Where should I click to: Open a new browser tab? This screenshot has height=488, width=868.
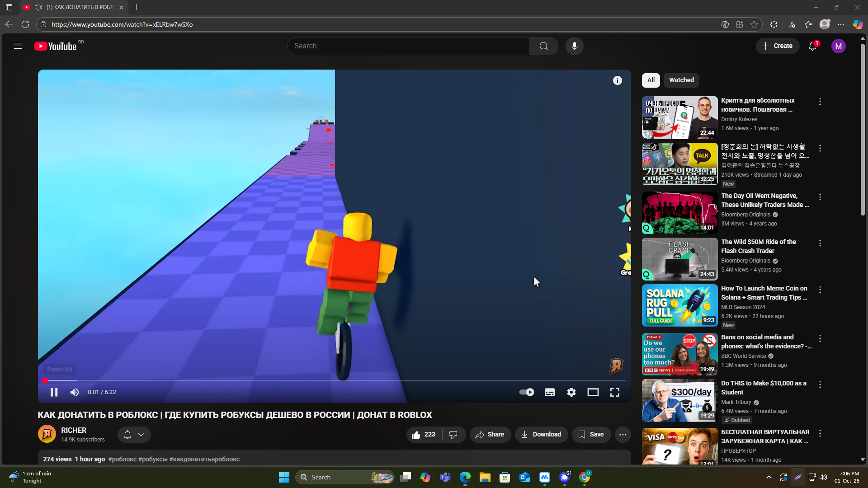pyautogui.click(x=137, y=7)
